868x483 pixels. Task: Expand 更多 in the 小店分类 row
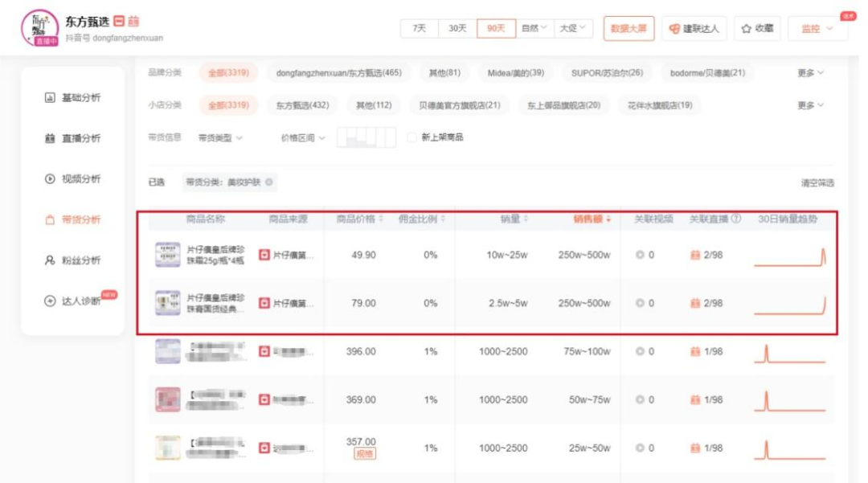coord(810,105)
